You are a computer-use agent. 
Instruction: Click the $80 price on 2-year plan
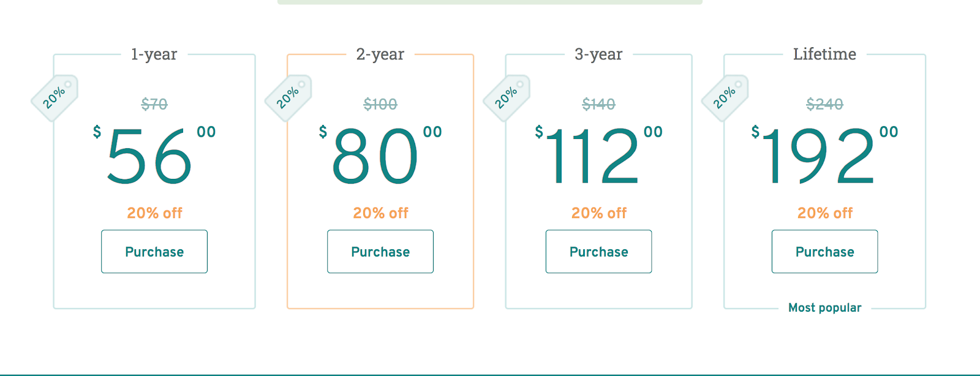point(375,156)
